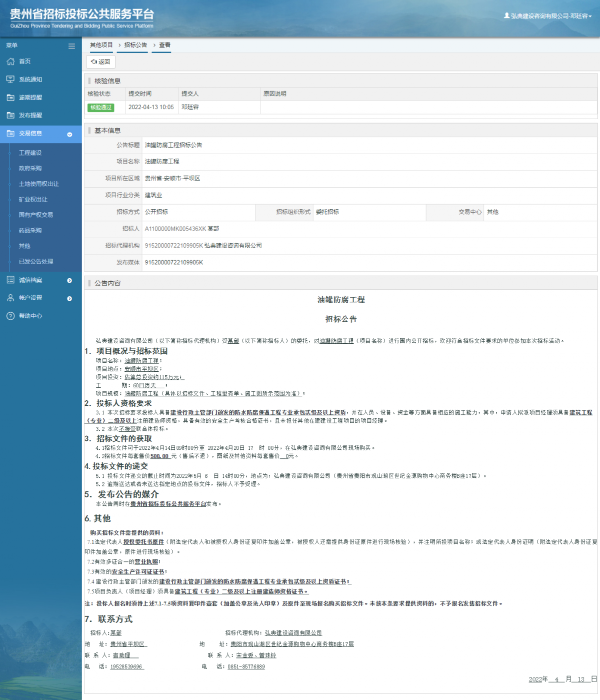
Task: Click the monitor icon beside 系统通知
Action: 10,80
